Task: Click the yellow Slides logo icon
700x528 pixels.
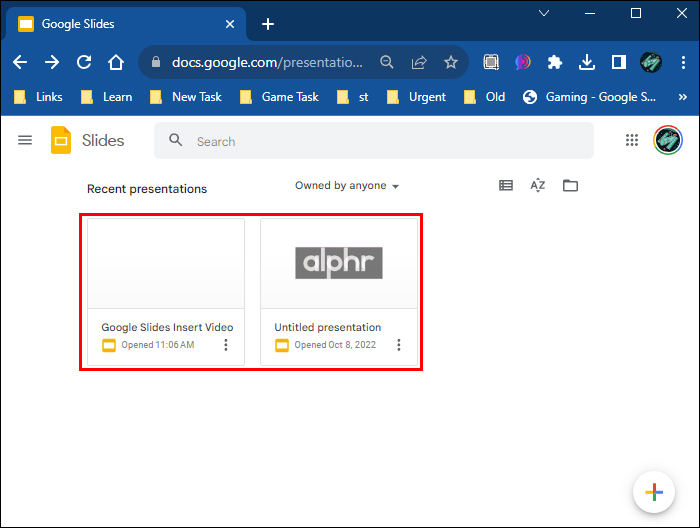Action: [61, 140]
